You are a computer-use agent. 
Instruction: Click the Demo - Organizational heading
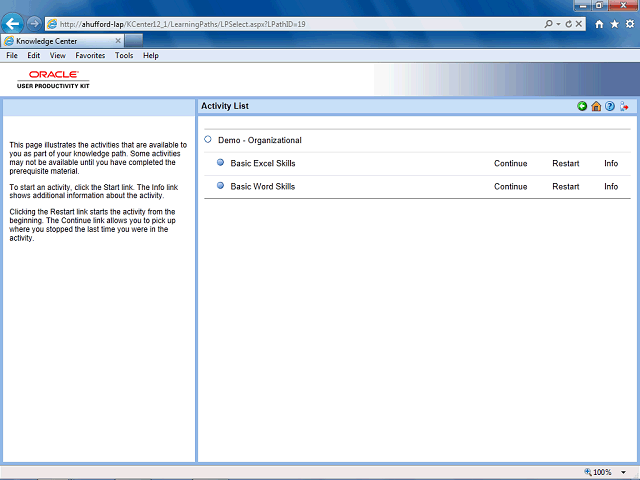[x=260, y=140]
